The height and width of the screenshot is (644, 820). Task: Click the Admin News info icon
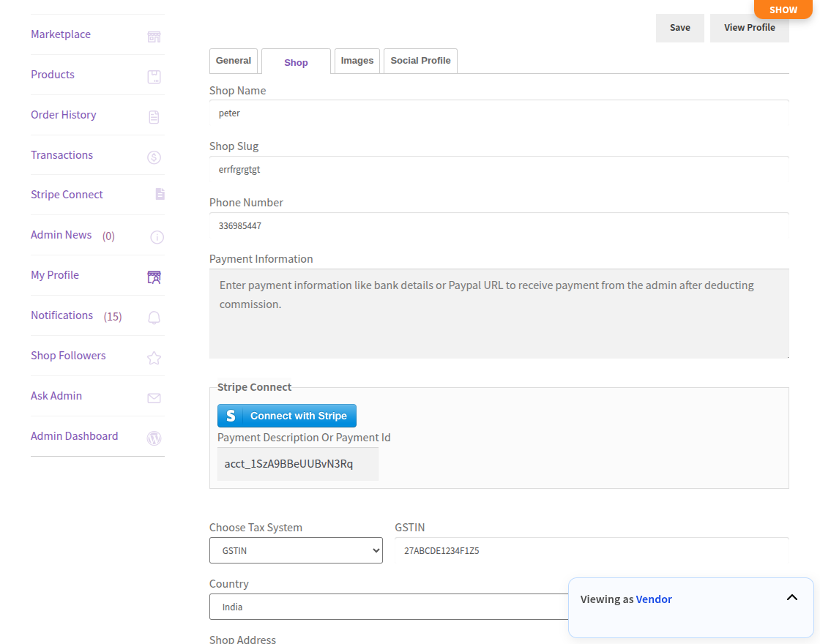coord(157,237)
